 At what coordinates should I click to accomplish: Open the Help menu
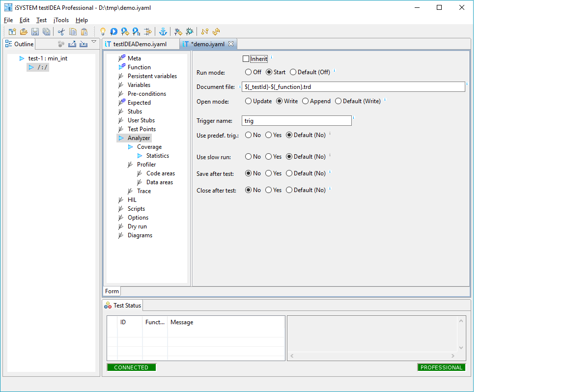tap(82, 20)
